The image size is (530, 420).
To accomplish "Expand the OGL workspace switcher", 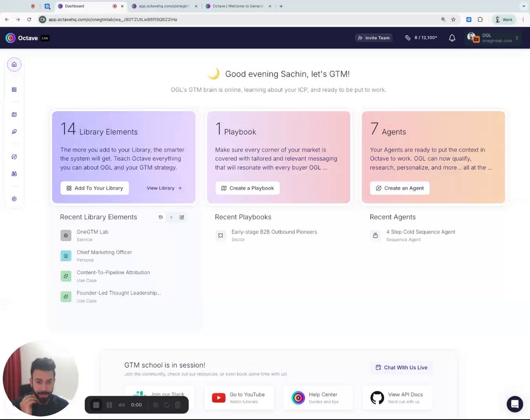I will pos(493,38).
